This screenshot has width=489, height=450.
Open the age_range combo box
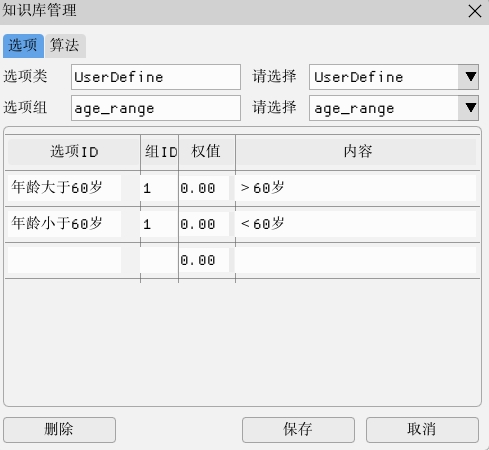point(394,108)
